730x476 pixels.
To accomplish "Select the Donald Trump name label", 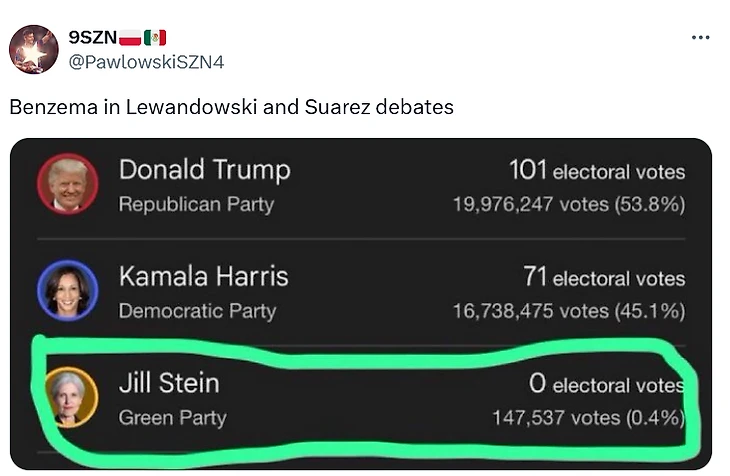I will [204, 170].
